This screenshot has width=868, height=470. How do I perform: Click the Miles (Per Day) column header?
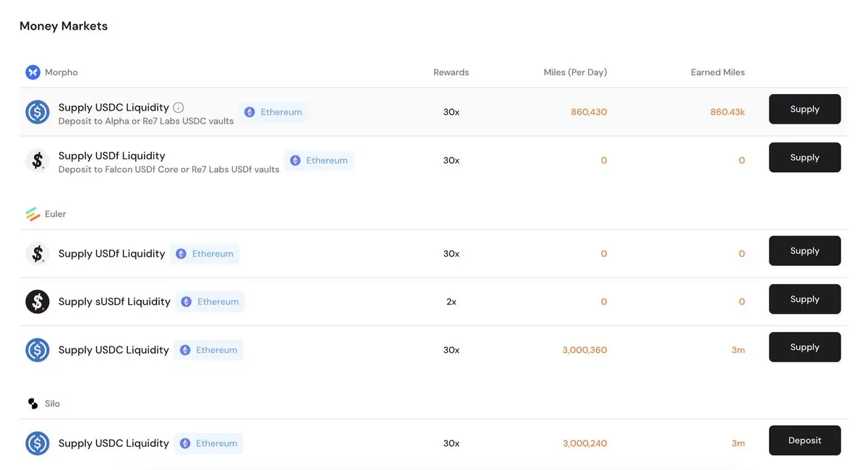point(576,72)
